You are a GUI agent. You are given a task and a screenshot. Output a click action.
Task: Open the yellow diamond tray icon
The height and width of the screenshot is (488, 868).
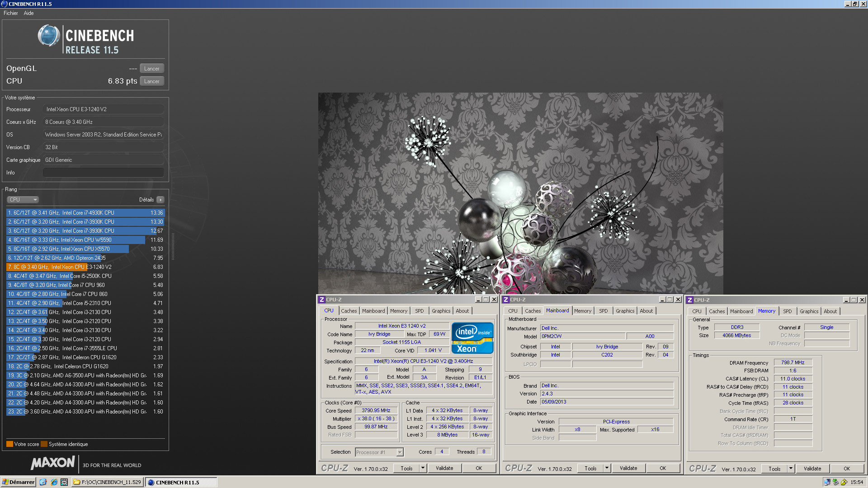click(844, 482)
